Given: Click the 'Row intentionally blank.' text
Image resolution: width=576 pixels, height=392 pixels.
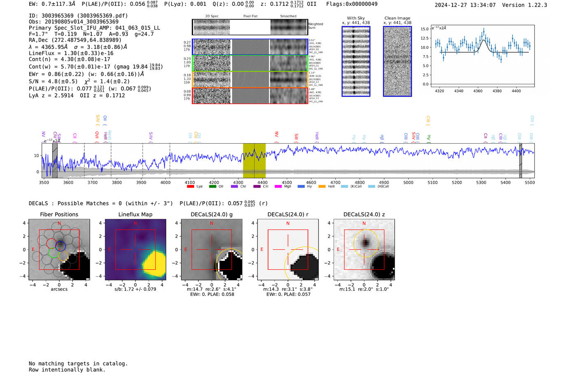Looking at the screenshot, I should click(x=67, y=370).
